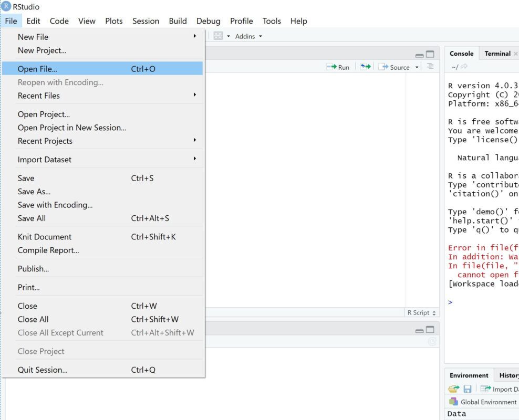Open the R Script file type dropdown
Viewport: 519px width, 420px height.
point(420,312)
